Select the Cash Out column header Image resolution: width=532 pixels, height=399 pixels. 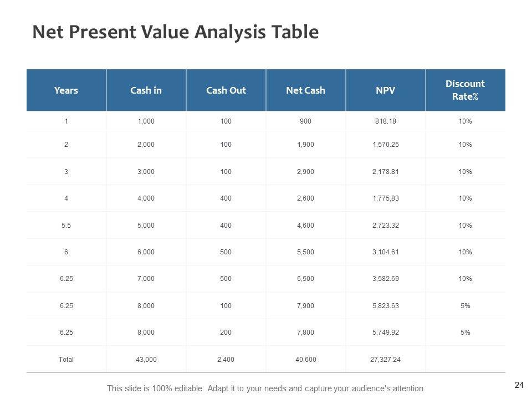226,90
